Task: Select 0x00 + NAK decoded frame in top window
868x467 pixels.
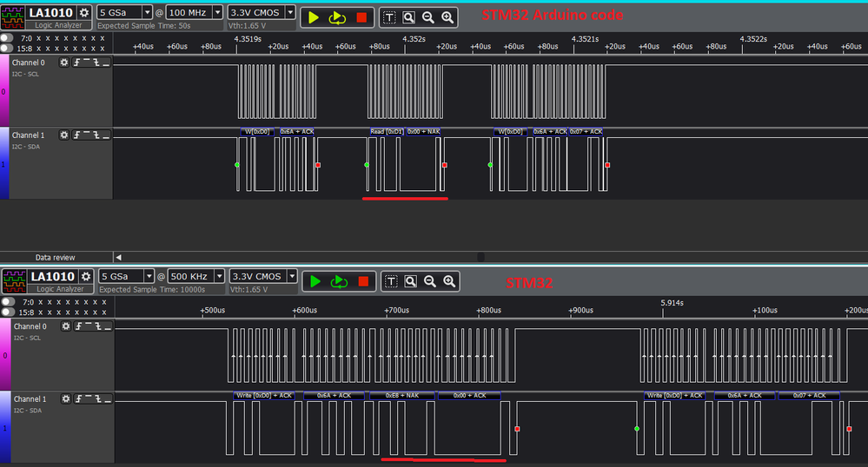Action: point(424,132)
